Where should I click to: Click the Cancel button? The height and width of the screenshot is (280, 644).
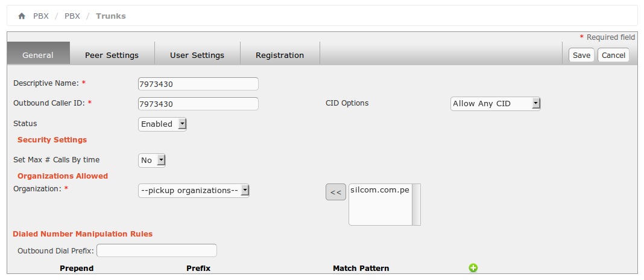613,55
